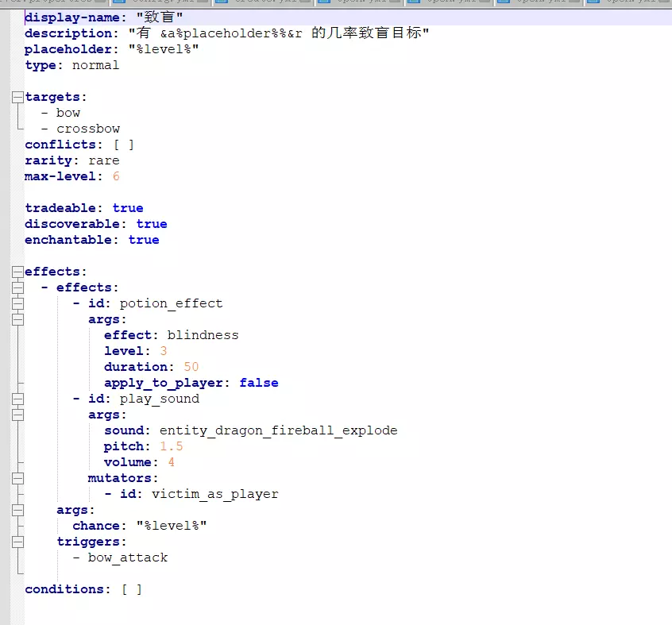Click the type value normal
Viewport: 672px width, 625px height.
click(x=95, y=65)
